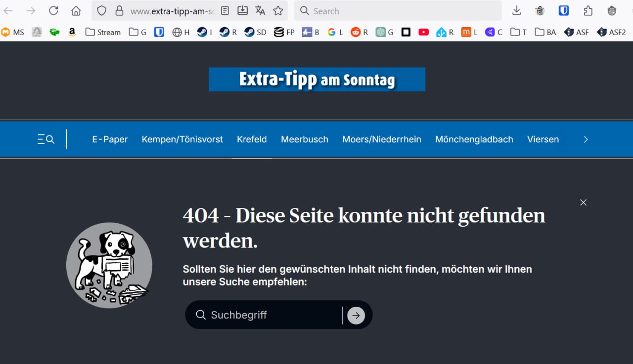The width and height of the screenshot is (633, 364).
Task: Open the E-Paper menu item
Action: [110, 139]
